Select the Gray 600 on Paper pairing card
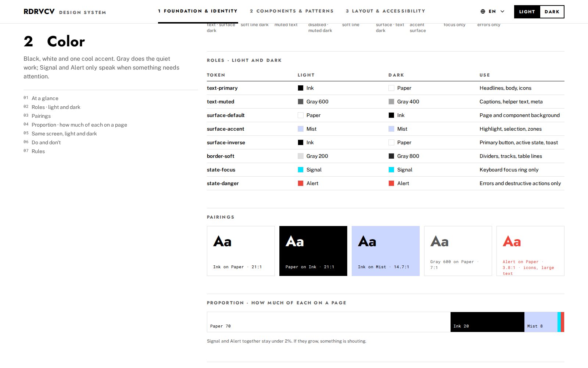588x368 pixels. point(458,251)
